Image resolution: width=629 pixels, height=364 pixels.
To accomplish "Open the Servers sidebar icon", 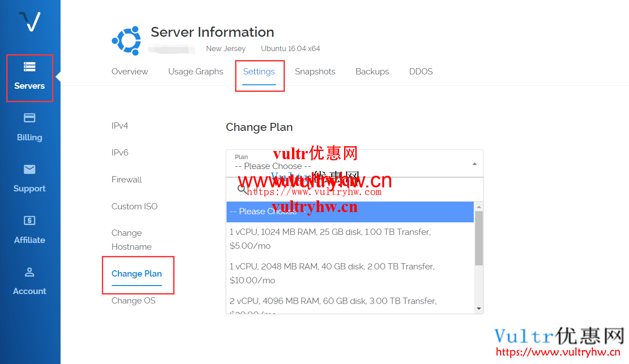I will (x=30, y=67).
